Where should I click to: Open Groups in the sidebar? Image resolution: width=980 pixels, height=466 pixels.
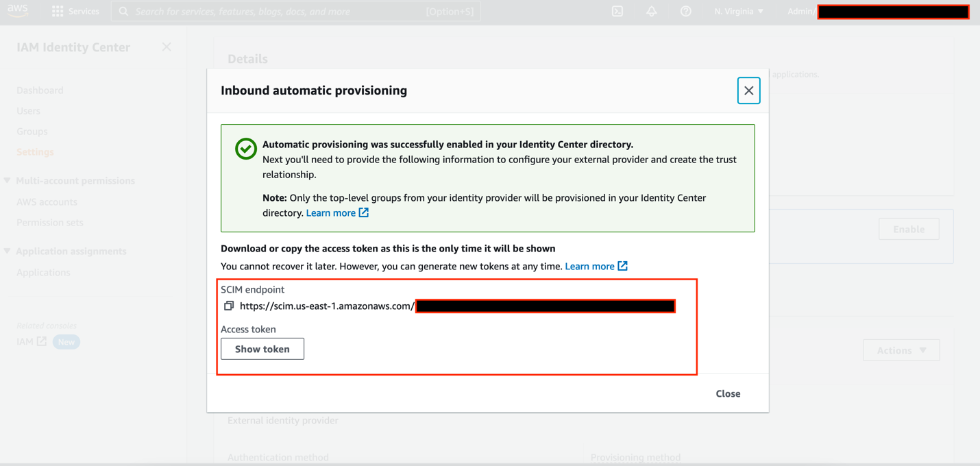point(32,132)
